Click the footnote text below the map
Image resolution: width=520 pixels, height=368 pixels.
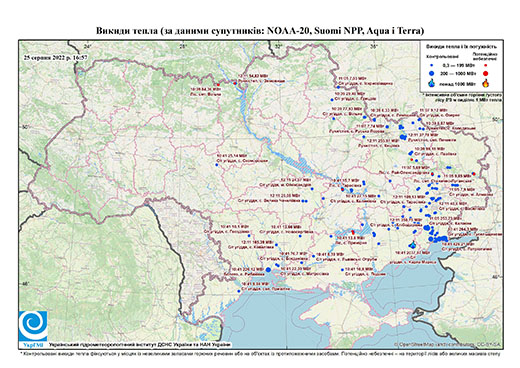tap(260, 353)
